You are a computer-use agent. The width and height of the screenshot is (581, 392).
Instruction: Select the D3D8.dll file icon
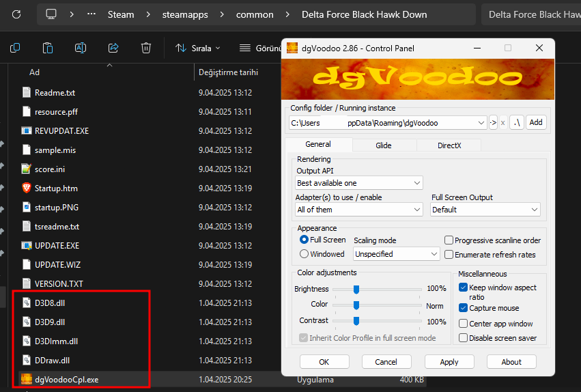(x=27, y=303)
